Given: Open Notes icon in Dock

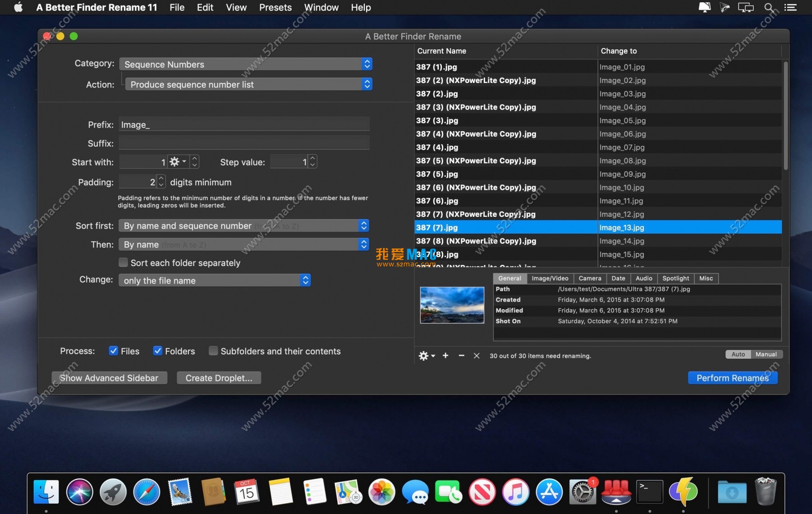Looking at the screenshot, I should pos(280,491).
